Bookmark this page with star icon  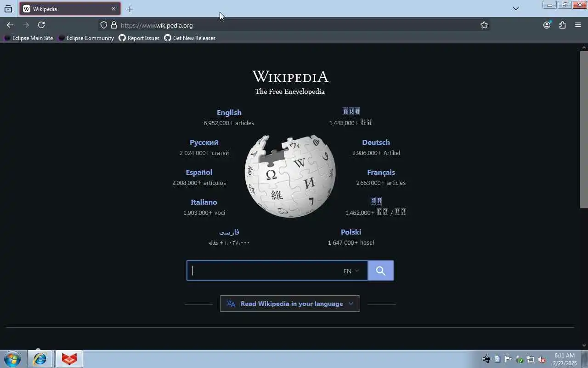pos(484,25)
